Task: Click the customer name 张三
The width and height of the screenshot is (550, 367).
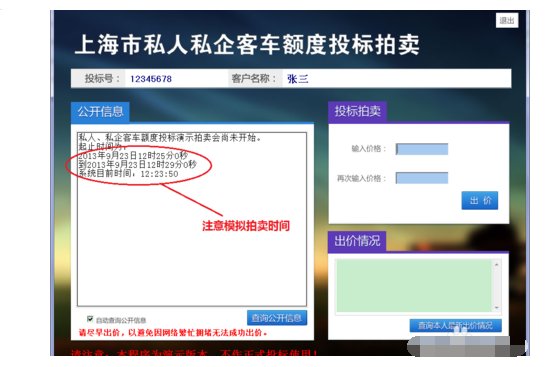Action: point(298,79)
